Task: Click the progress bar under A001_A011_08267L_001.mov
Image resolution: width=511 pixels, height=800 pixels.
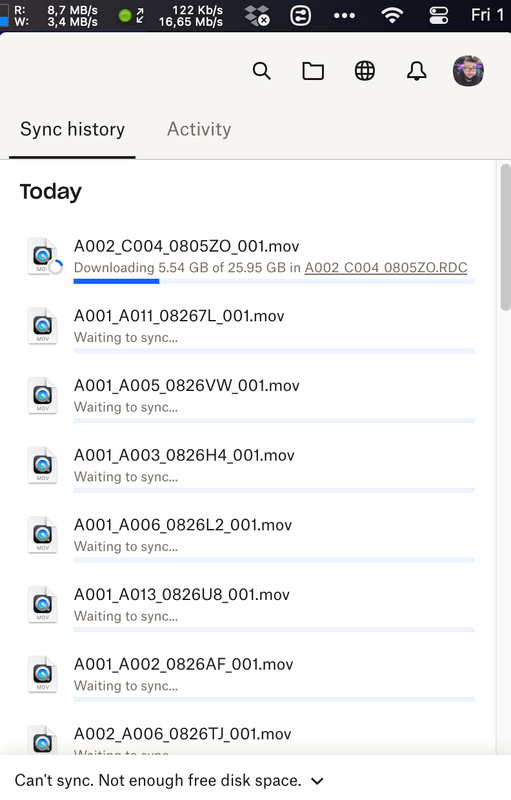Action: [274, 351]
